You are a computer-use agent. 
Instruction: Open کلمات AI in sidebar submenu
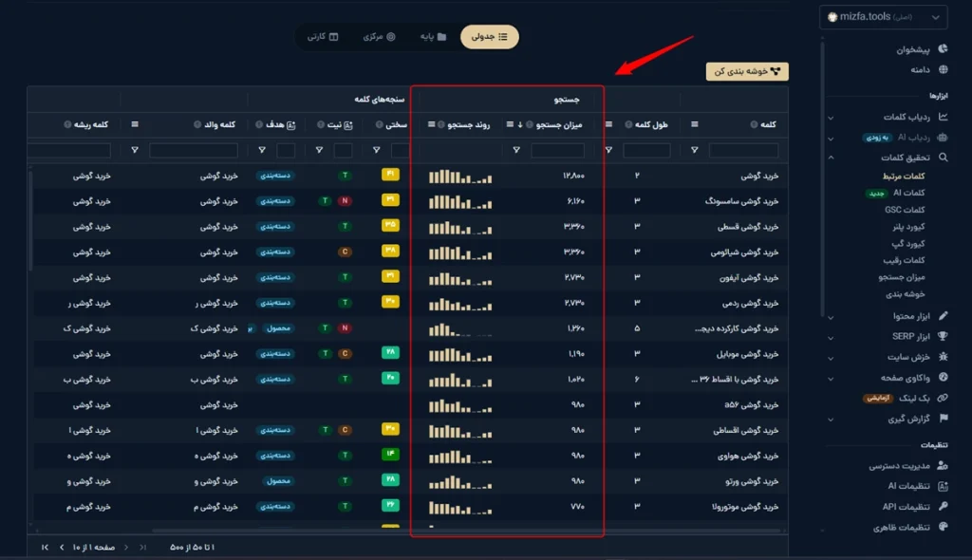tap(908, 193)
